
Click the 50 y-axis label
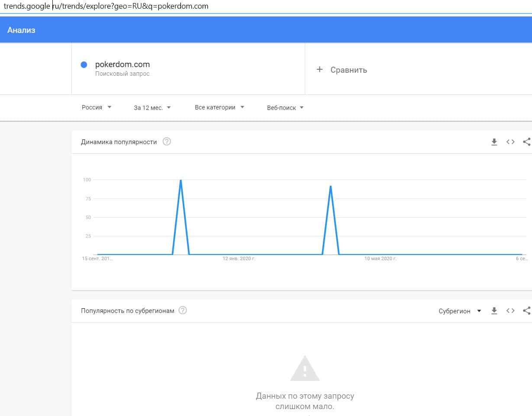88,217
